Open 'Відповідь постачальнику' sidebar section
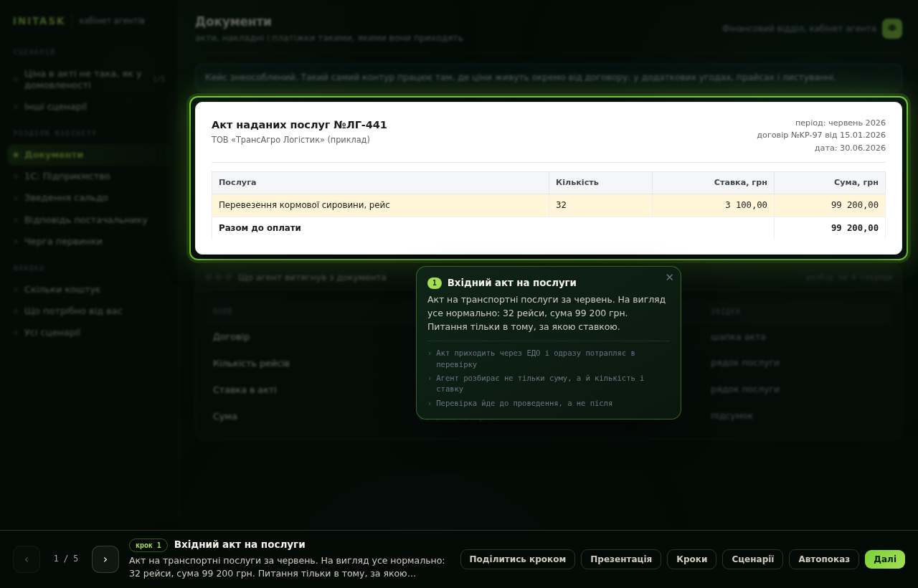The height and width of the screenshot is (588, 918). [90, 220]
